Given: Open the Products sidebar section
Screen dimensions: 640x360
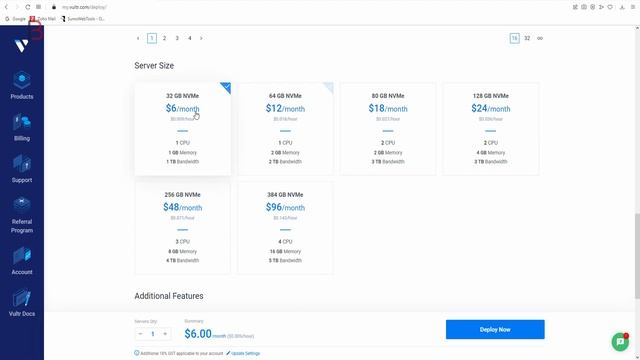Looking at the screenshot, I should pyautogui.click(x=22, y=85).
